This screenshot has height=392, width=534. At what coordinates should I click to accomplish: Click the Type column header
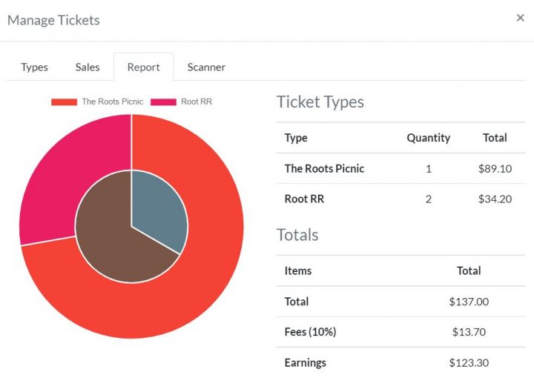tap(296, 137)
